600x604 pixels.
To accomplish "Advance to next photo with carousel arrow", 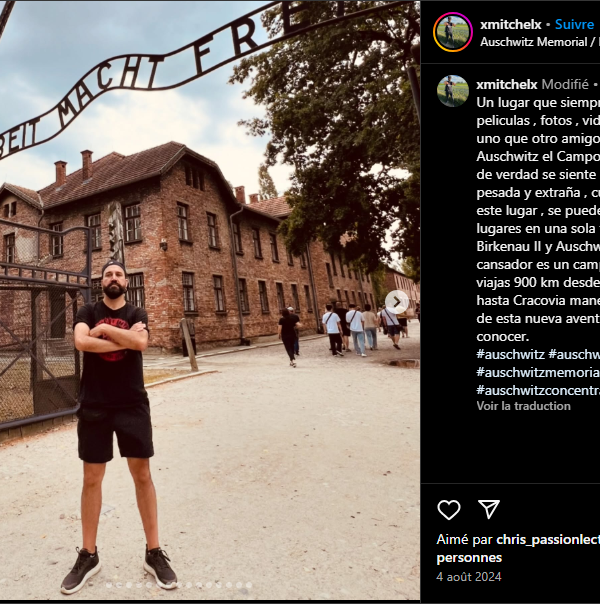I will [397, 302].
